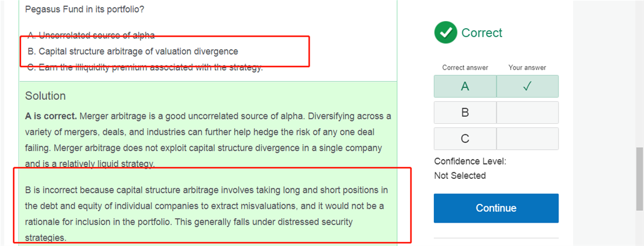Click the Correct answer cell labeled A
The height and width of the screenshot is (246, 644).
(465, 86)
